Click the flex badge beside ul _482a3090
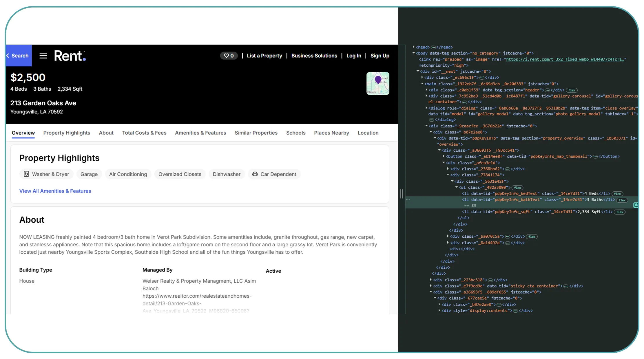This screenshot has height=359, width=644. 517,188
